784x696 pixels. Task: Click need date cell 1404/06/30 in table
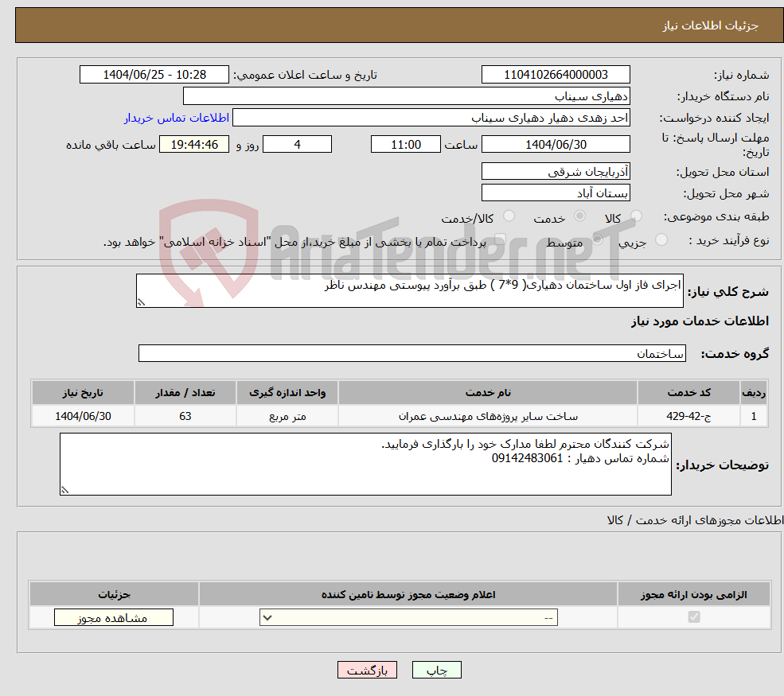tap(83, 416)
